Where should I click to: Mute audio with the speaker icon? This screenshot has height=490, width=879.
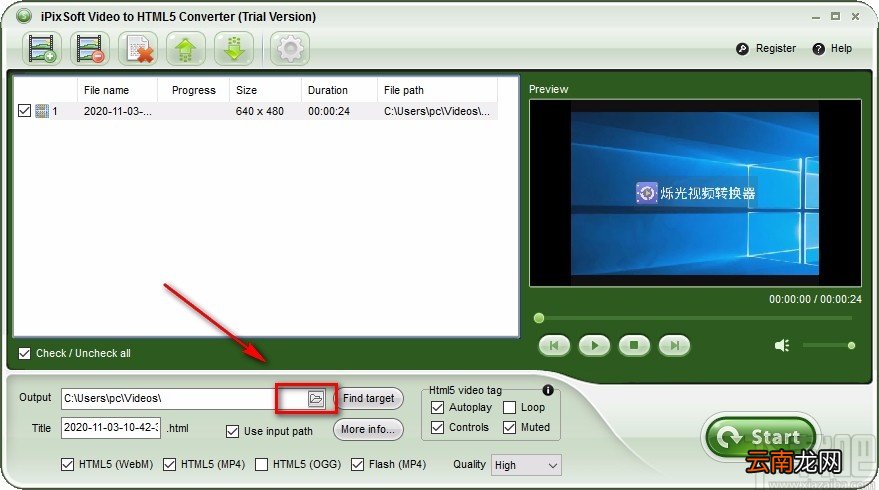(781, 345)
